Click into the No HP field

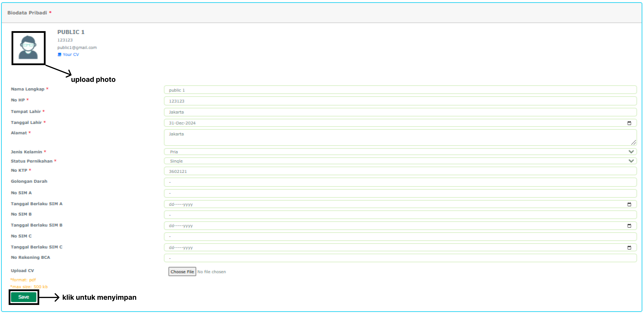400,101
